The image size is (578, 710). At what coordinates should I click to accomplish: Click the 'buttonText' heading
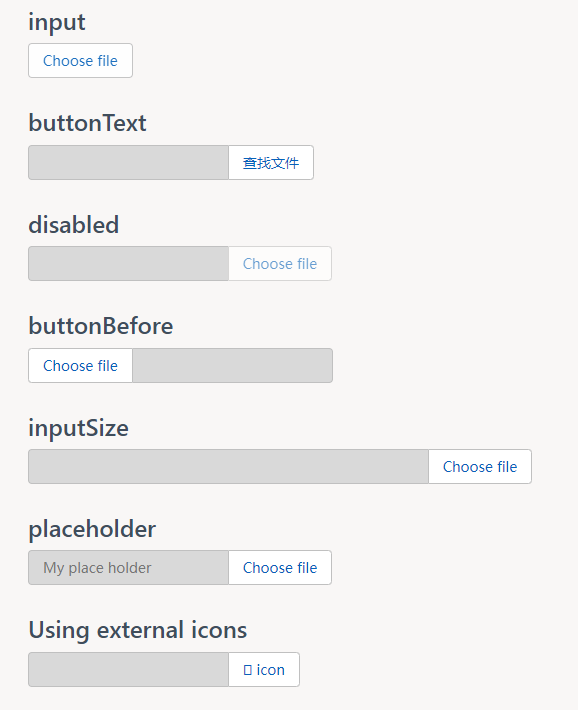[x=87, y=123]
